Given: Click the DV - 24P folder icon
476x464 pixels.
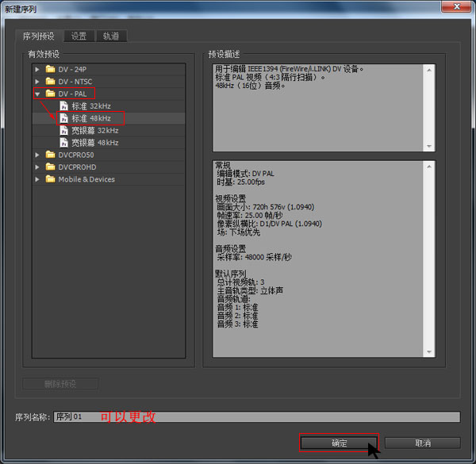Looking at the screenshot, I should click(51, 69).
